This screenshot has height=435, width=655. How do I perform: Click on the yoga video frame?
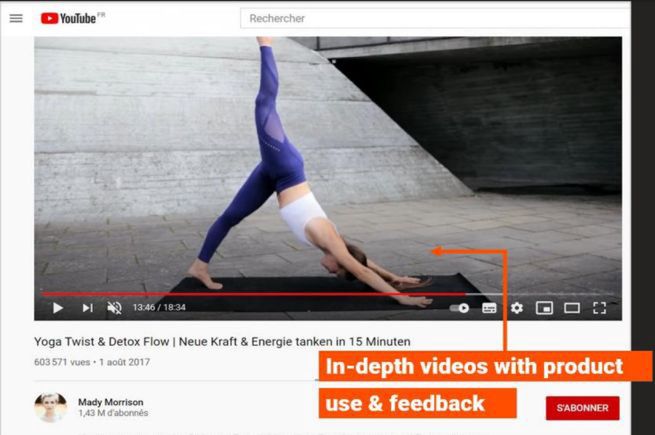click(x=328, y=167)
